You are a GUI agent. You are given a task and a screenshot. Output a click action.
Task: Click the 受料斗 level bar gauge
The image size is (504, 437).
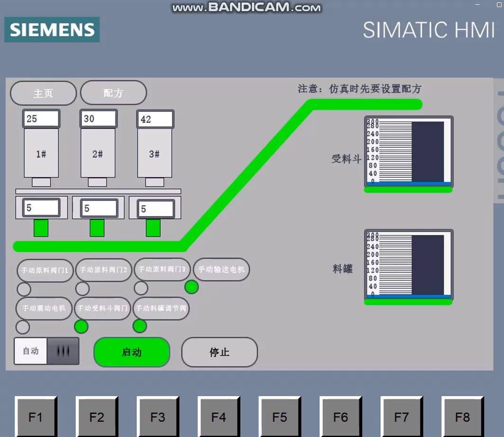pos(408,152)
